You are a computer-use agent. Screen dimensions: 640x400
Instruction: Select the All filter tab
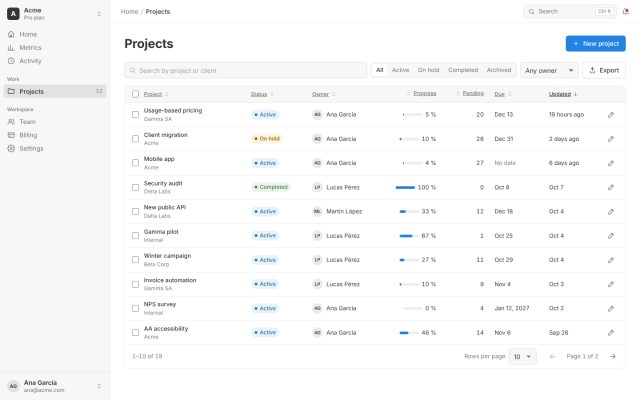(x=380, y=70)
